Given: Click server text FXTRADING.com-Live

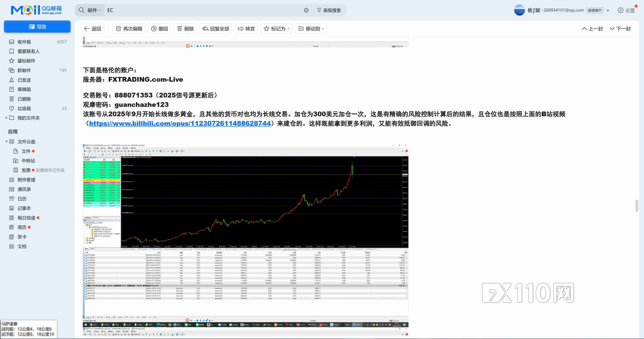Looking at the screenshot, I should 146,80.
